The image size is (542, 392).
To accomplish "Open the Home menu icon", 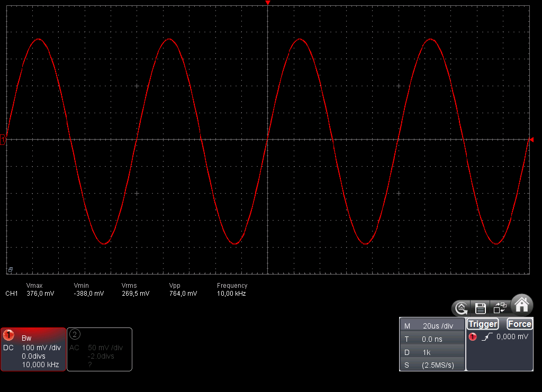I will tap(522, 305).
